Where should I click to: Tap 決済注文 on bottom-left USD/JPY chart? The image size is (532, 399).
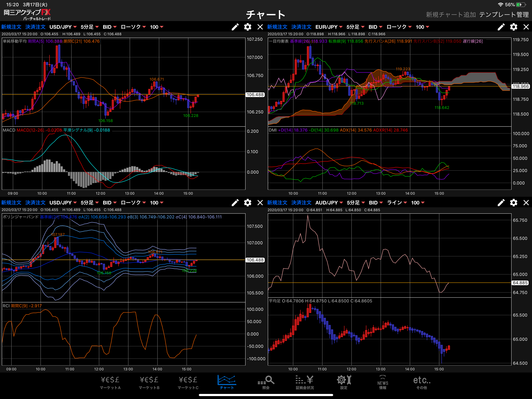click(35, 203)
